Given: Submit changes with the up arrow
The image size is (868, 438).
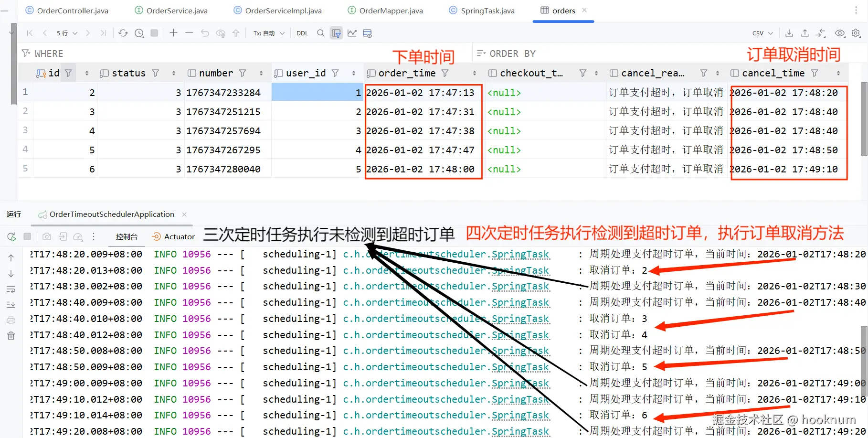Looking at the screenshot, I should [236, 33].
